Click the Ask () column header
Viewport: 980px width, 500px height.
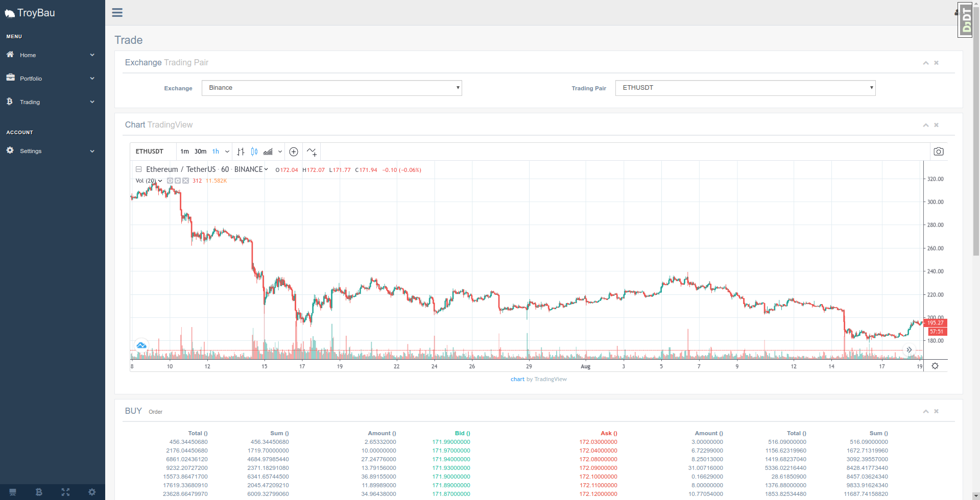tap(609, 434)
